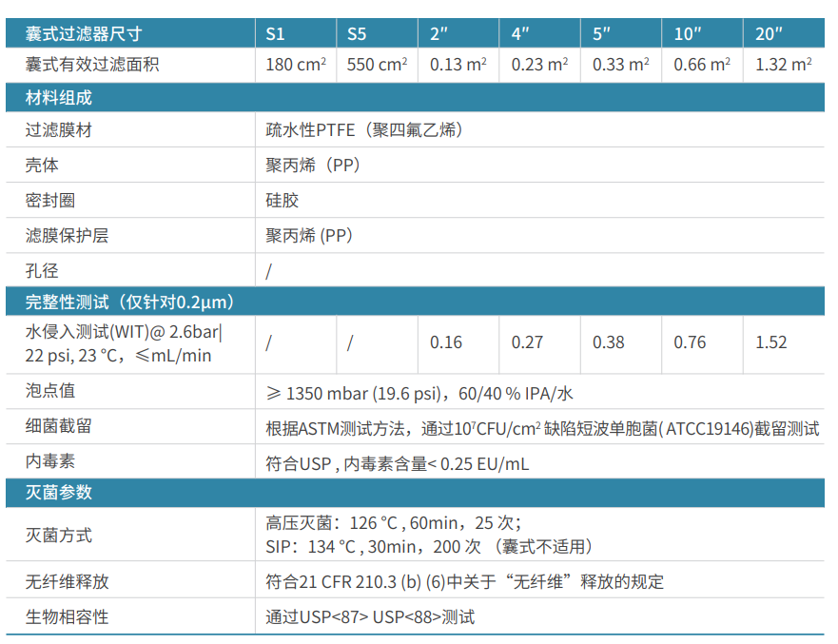Click the 21 CFR 210.3 fiber release text
Screen dimensions: 838x644
pos(464,581)
